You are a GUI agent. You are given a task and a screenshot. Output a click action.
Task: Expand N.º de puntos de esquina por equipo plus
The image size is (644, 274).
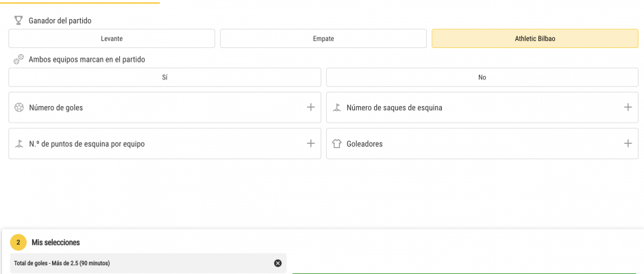[x=311, y=144]
